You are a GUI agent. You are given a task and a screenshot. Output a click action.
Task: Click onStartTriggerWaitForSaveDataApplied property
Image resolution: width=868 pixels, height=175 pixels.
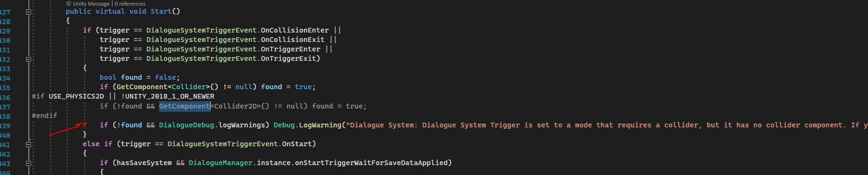point(372,163)
